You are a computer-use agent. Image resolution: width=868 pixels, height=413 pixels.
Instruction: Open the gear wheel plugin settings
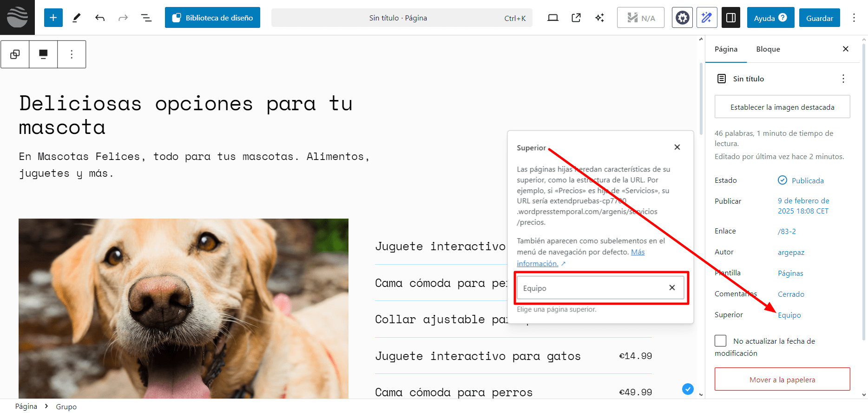682,18
